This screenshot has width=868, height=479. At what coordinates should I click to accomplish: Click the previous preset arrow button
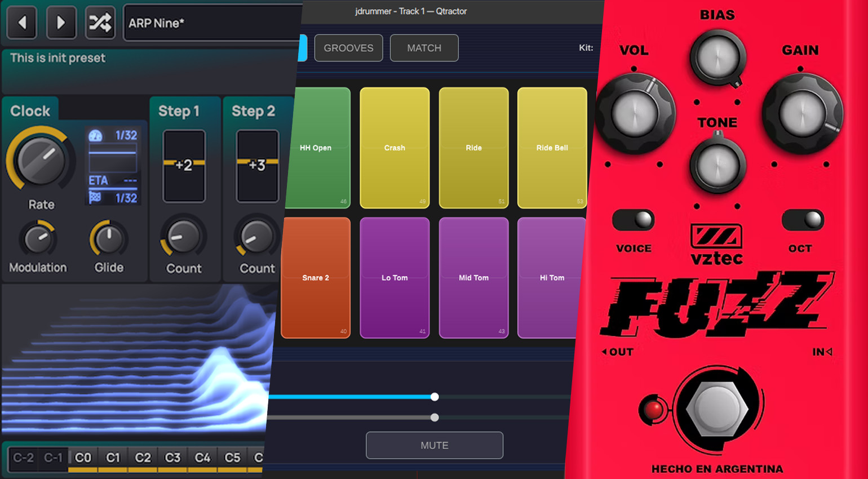(x=22, y=23)
